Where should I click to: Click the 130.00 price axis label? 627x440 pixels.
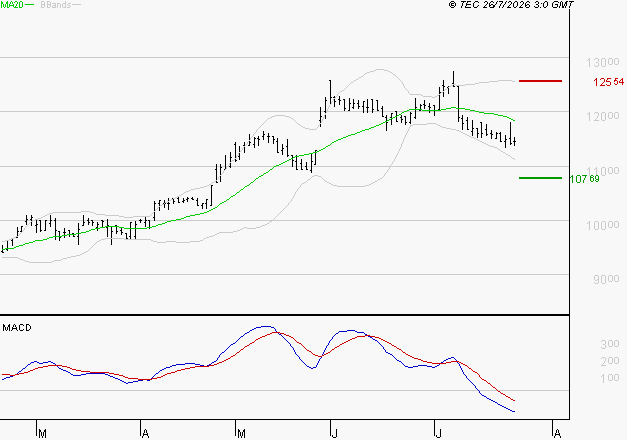click(603, 62)
